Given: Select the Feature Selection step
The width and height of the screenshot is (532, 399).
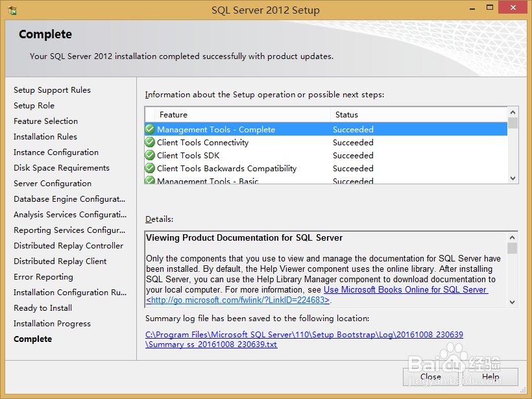Looking at the screenshot, I should coord(45,121).
